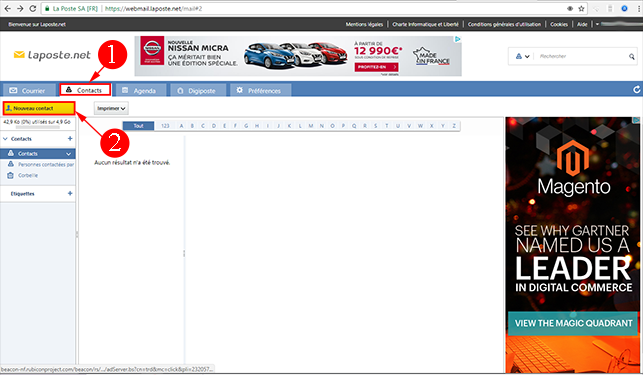Filter contacts by letter M
This screenshot has width=643, height=375.
tap(311, 126)
